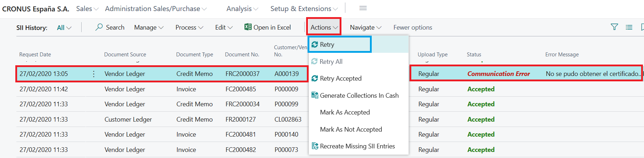
Task: Expand the Manage dropdown
Action: pyautogui.click(x=149, y=27)
